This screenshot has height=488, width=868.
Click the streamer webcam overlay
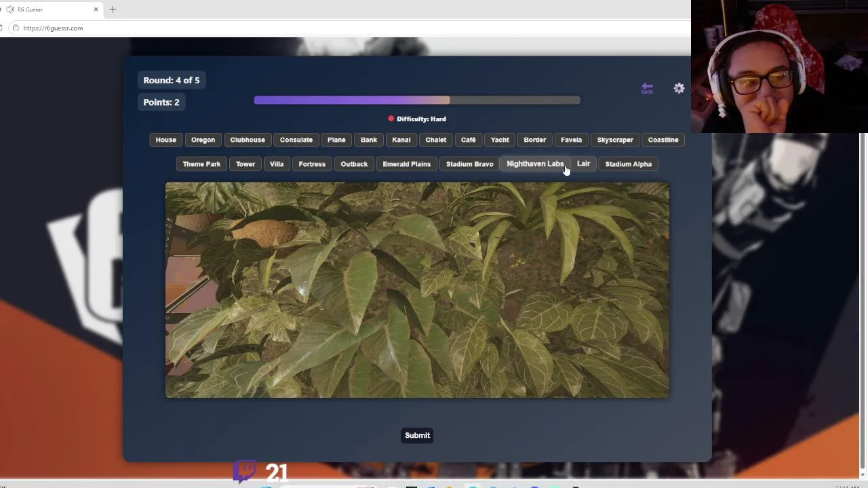click(779, 66)
